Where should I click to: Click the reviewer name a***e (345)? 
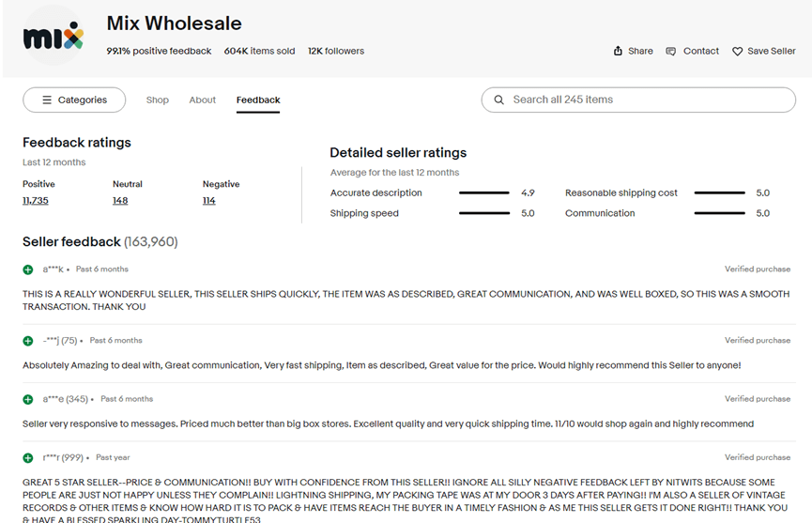pos(66,399)
